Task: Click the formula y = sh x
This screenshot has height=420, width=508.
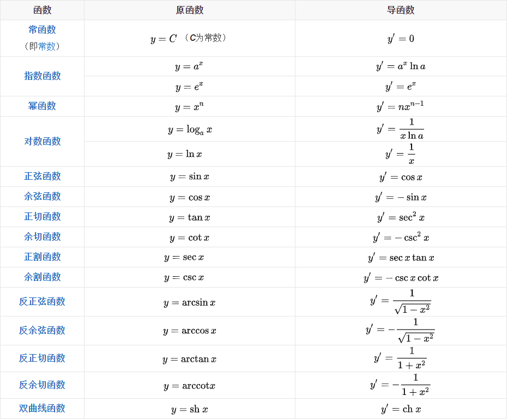Action: coord(190,410)
